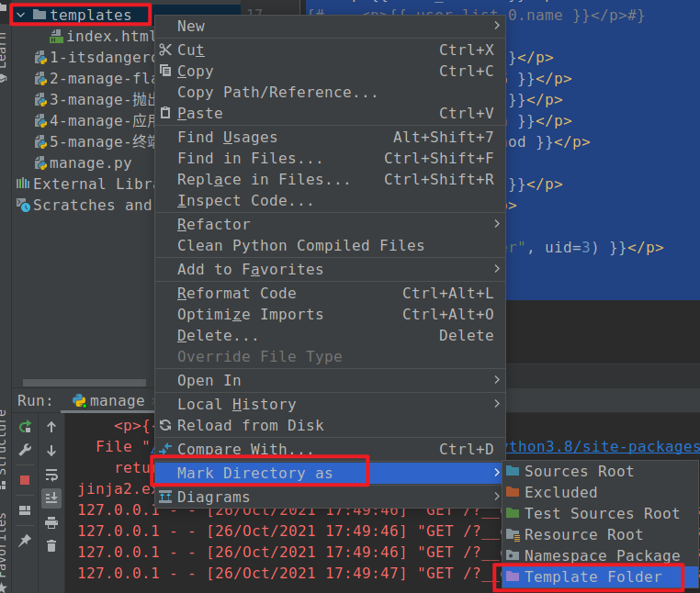
Task: Choose Copy Path/Reference
Action: 330,93
